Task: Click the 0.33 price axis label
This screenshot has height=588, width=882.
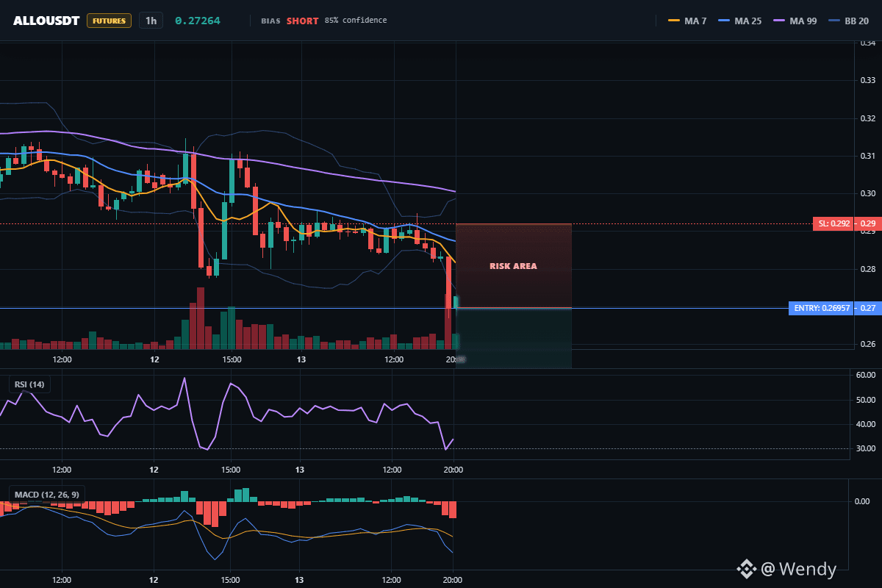Action: [x=867, y=80]
